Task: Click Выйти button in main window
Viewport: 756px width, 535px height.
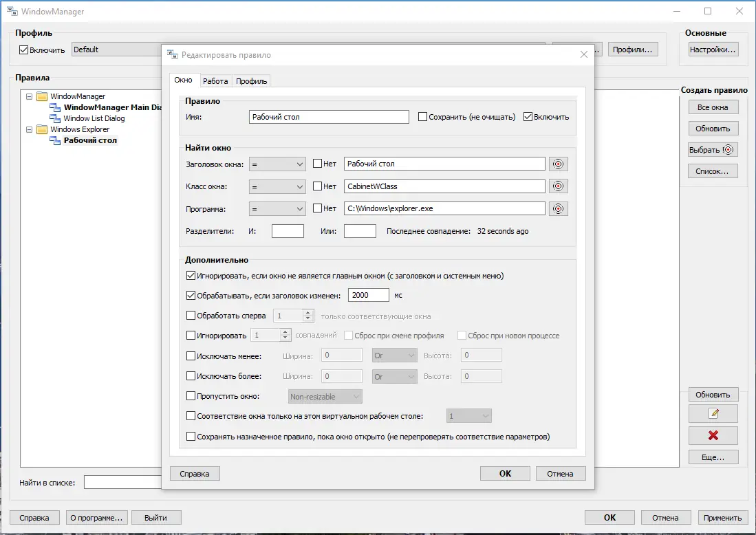Action: pos(156,518)
